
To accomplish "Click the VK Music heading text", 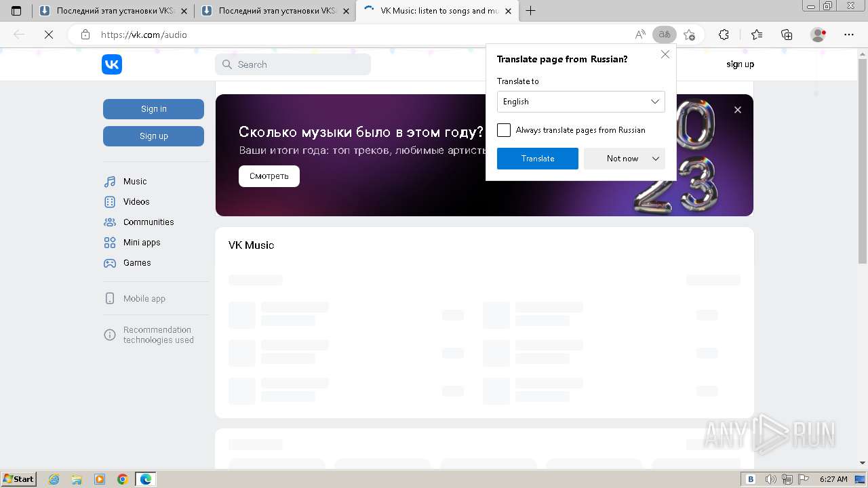I will [x=251, y=245].
